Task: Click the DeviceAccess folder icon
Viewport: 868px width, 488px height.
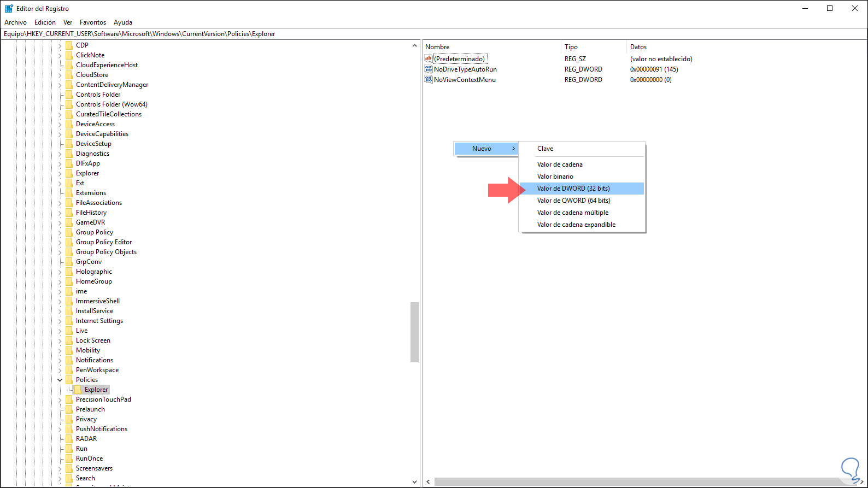Action: point(69,124)
